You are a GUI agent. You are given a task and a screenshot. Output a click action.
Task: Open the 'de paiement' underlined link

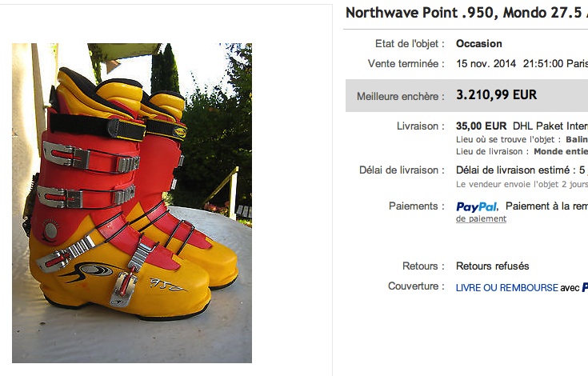tap(481, 219)
